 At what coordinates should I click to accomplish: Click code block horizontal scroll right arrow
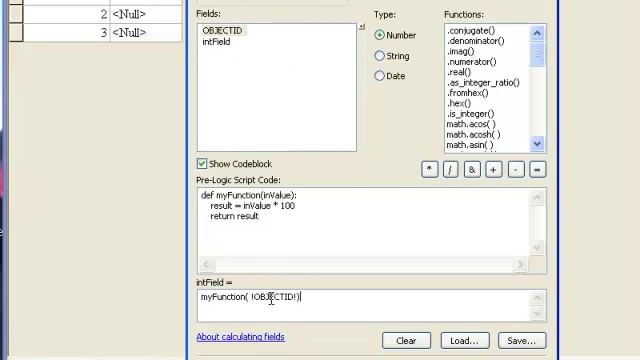point(520,264)
